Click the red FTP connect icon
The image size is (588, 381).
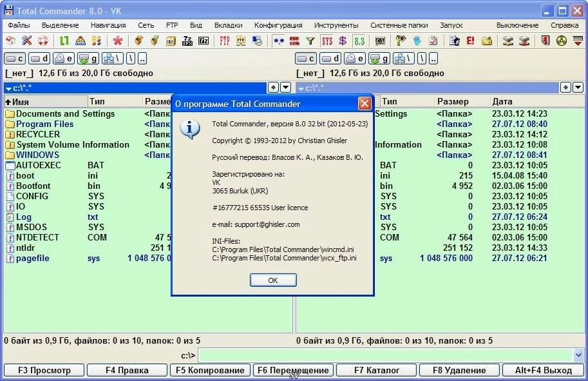pyautogui.click(x=224, y=41)
